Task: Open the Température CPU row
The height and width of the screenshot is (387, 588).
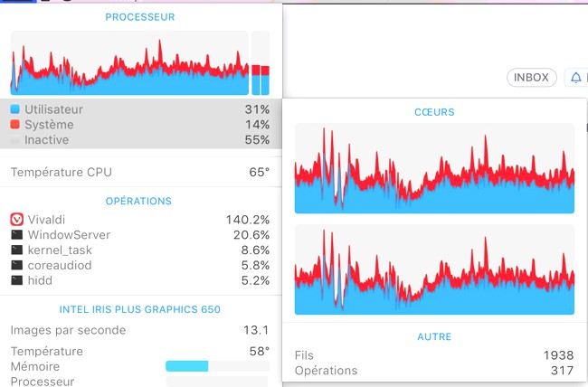Action: click(140, 172)
